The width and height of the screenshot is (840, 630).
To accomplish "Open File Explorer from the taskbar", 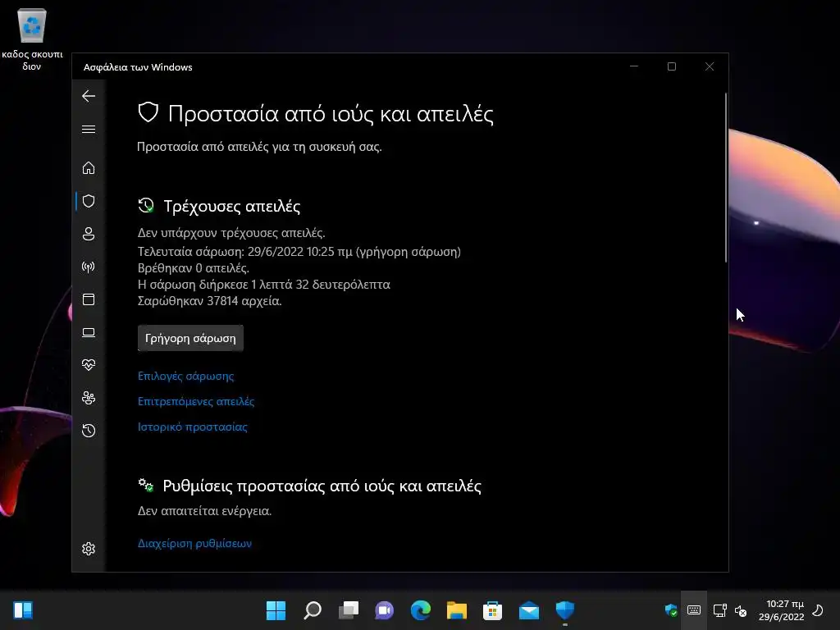I will (457, 610).
